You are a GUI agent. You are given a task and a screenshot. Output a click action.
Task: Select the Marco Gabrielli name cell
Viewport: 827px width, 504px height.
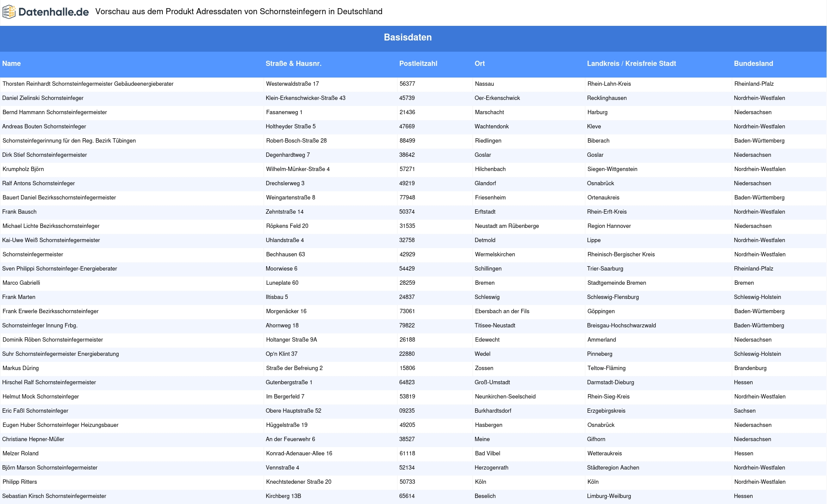point(21,283)
